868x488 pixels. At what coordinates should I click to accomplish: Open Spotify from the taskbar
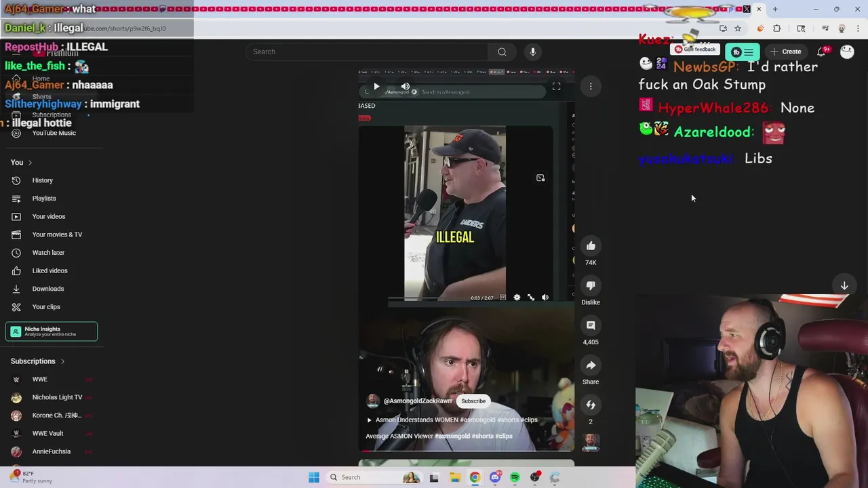[x=515, y=477]
